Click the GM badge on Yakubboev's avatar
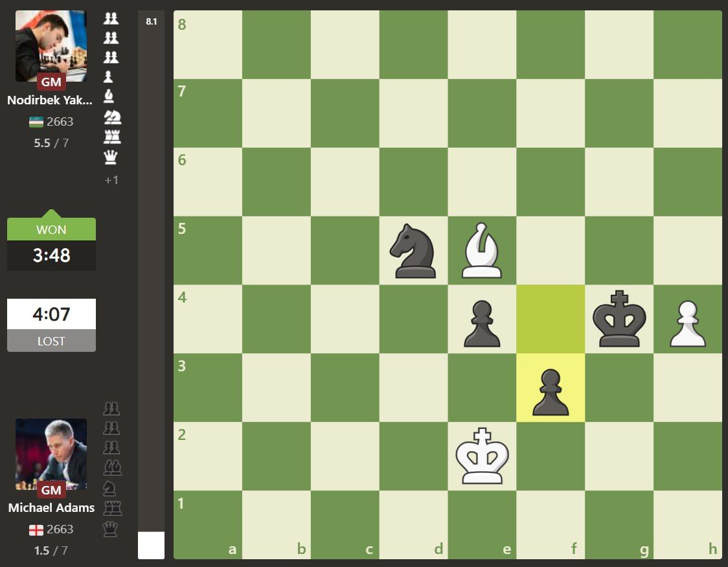The height and width of the screenshot is (567, 728). (51, 82)
